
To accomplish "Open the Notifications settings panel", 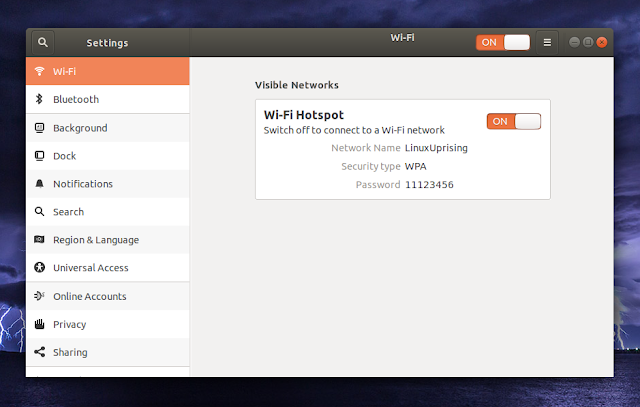I will click(x=82, y=184).
